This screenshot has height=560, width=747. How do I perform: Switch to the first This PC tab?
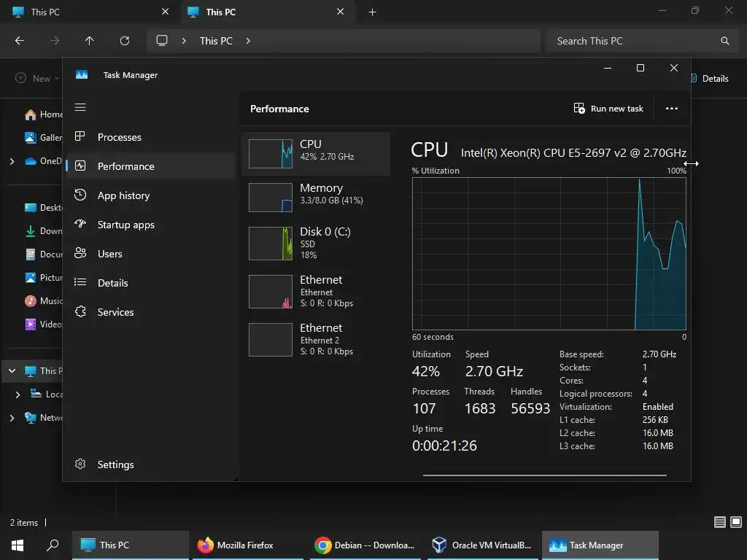click(90, 12)
